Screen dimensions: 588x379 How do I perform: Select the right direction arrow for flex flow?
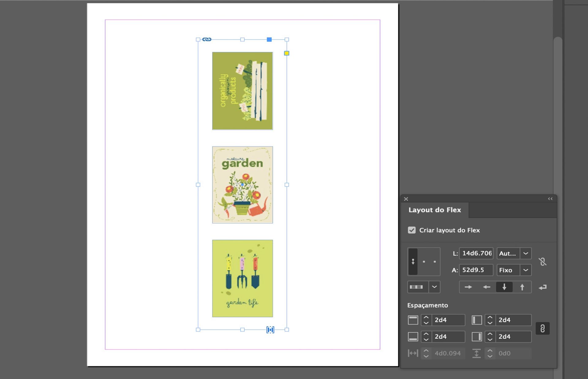click(468, 287)
